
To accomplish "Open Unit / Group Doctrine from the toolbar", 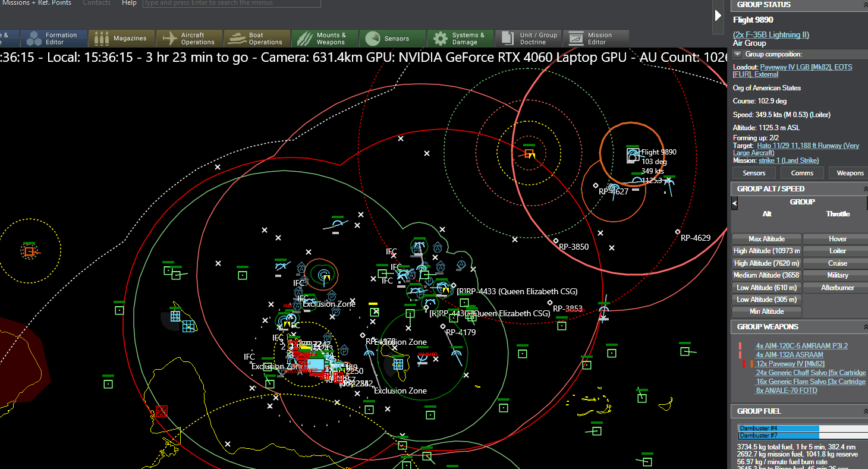I will [528, 39].
